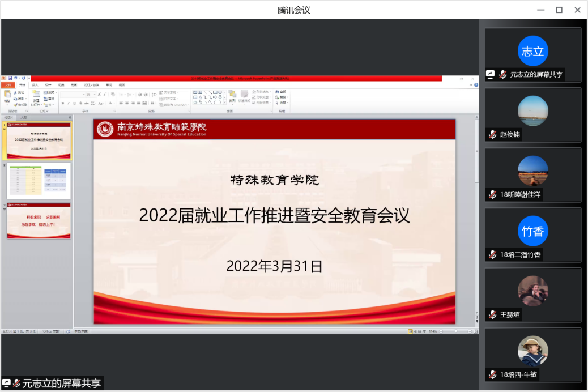Open the font name dropdown box
The height and width of the screenshot is (392, 588).
(x=73, y=94)
